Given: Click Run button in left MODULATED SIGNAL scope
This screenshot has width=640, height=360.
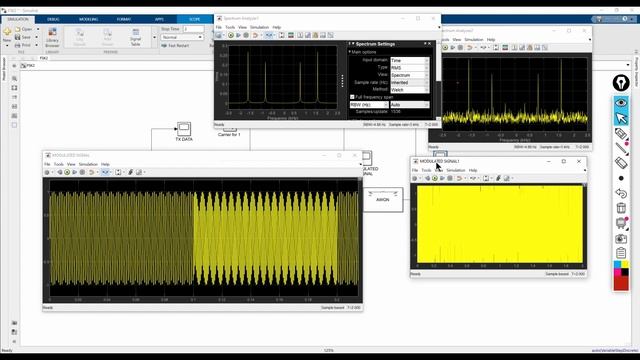Looking at the screenshot, I should tap(67, 173).
